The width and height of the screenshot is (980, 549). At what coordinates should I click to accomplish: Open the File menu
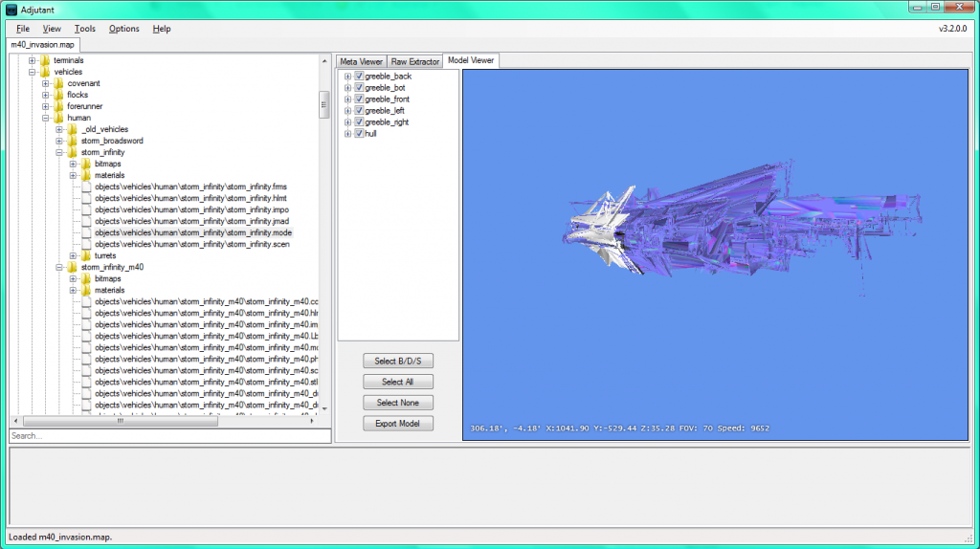click(23, 29)
